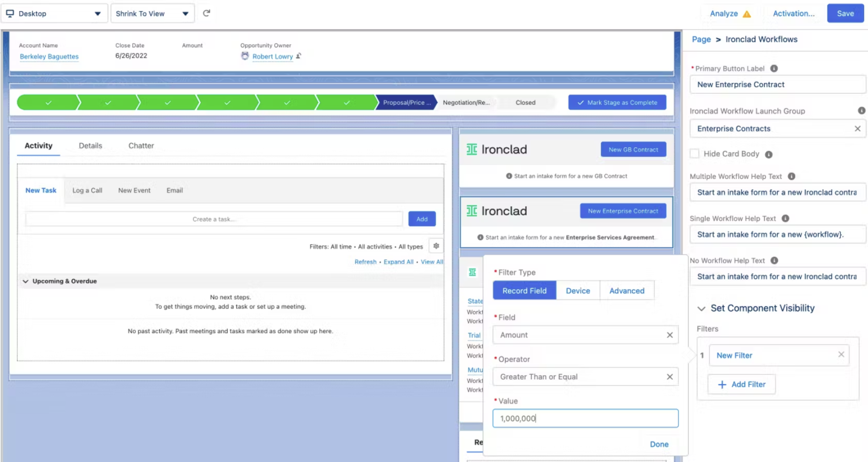The width and height of the screenshot is (868, 462).
Task: Click the info icon next to Hide Card Body
Action: pyautogui.click(x=769, y=154)
